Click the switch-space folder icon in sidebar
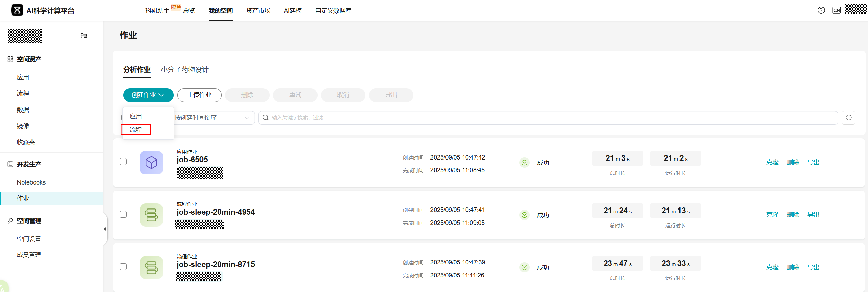Image resolution: width=868 pixels, height=292 pixels. [x=84, y=36]
